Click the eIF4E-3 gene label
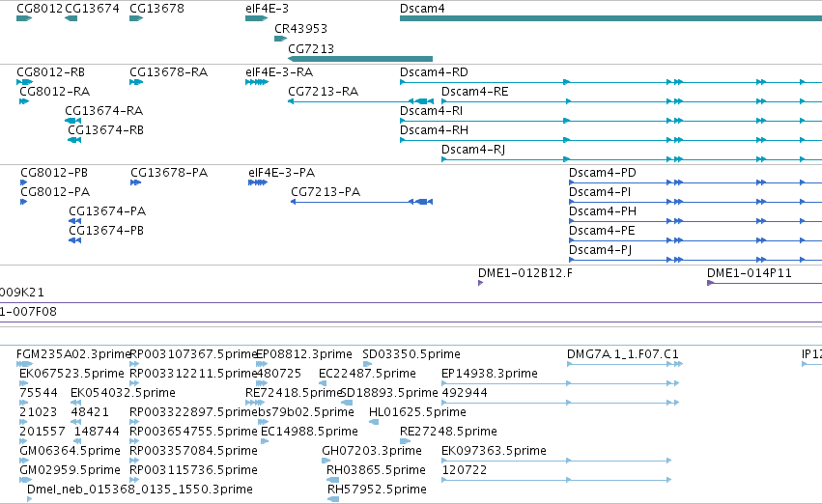This screenshot has width=822, height=504. pos(267,9)
